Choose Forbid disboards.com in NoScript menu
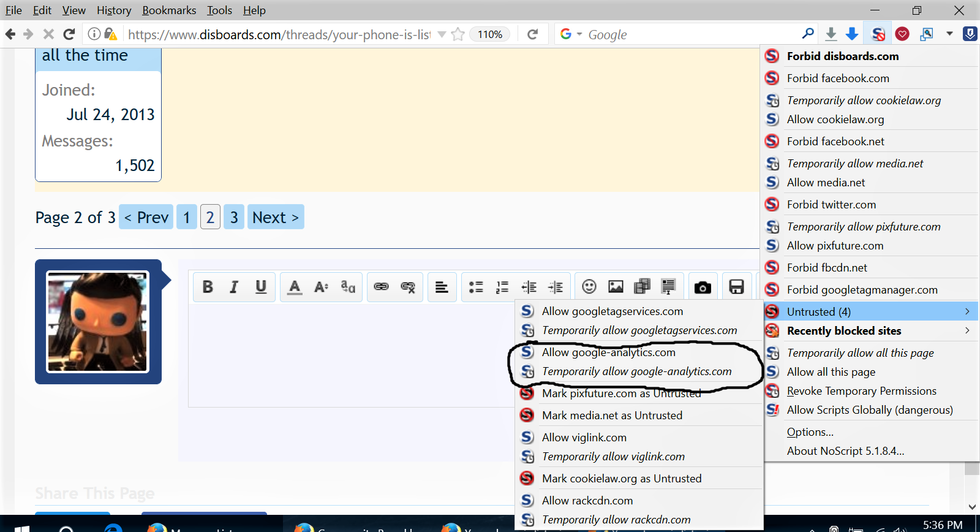Screen dimensions: 980x532 pos(842,56)
